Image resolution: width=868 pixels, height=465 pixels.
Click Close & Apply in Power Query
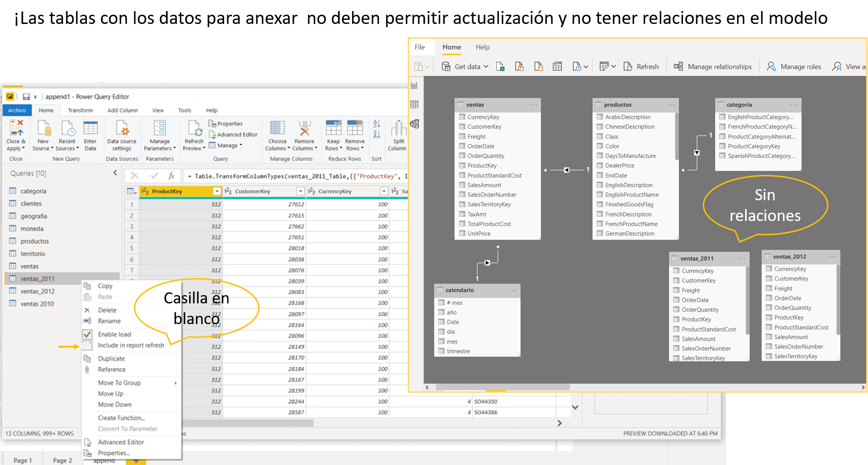coord(16,136)
